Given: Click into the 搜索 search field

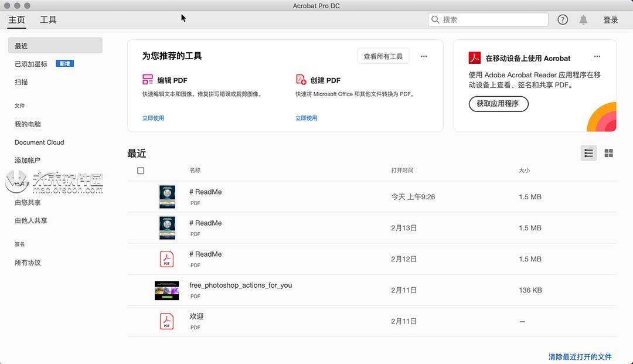Looking at the screenshot, I should pos(488,19).
